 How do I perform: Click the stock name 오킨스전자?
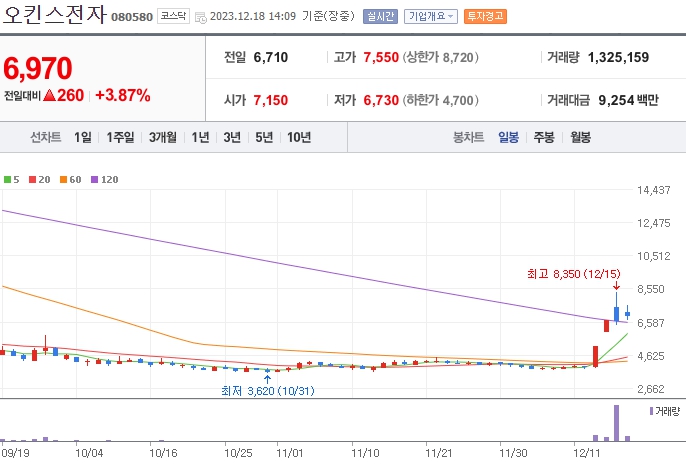[54, 14]
